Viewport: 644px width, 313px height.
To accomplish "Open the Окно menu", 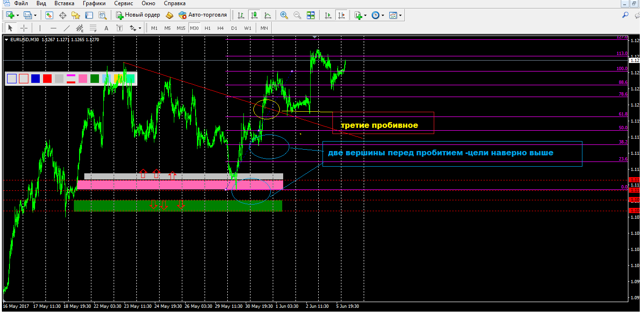I will pos(148,3).
